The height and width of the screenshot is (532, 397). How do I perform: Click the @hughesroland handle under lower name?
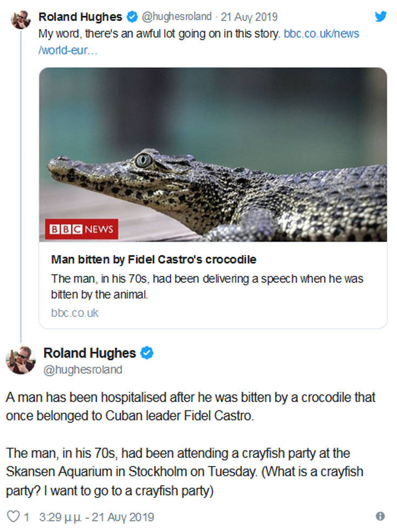click(x=83, y=370)
